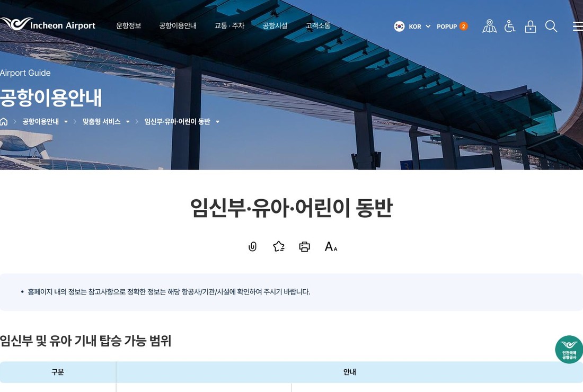Click the lock login icon
583x392 pixels.
[x=530, y=26]
